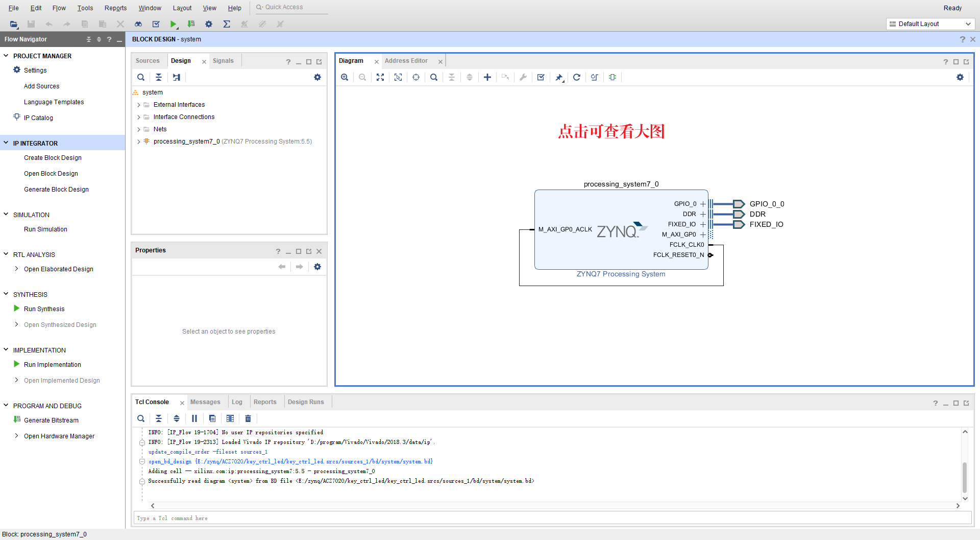Screen dimensions: 980x540
Task: Search in the Diagram toolbar
Action: (434, 77)
